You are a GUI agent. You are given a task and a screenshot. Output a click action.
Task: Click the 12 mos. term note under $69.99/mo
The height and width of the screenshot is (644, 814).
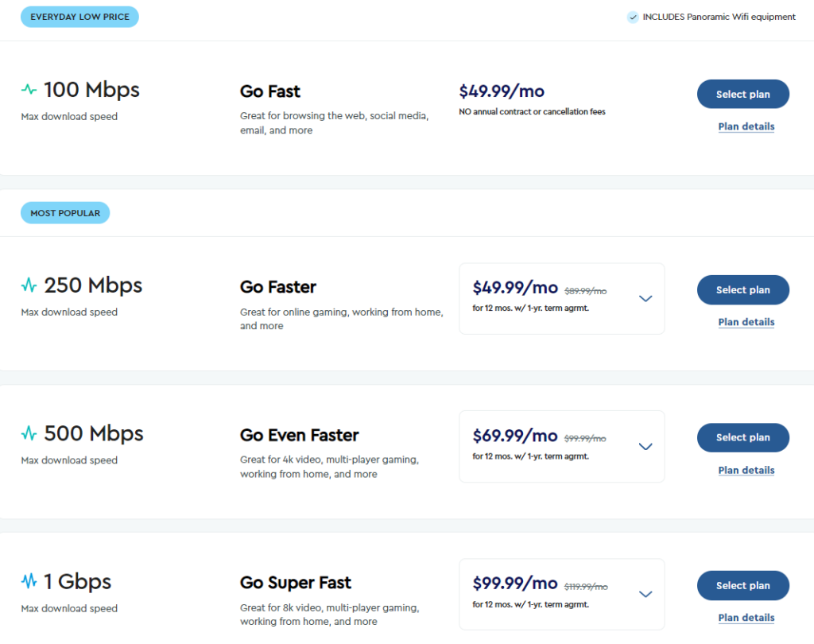click(530, 456)
